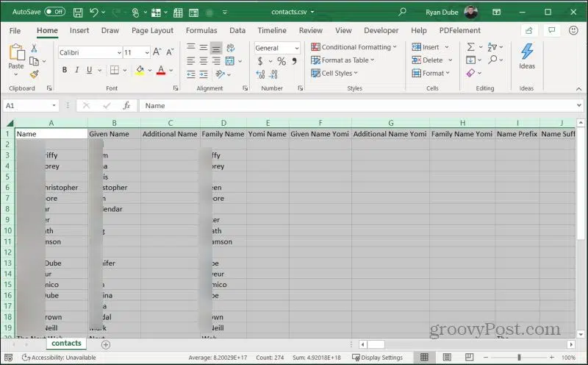This screenshot has height=365, width=588.
Task: Click the red Font Color swatch
Action: pos(161,70)
